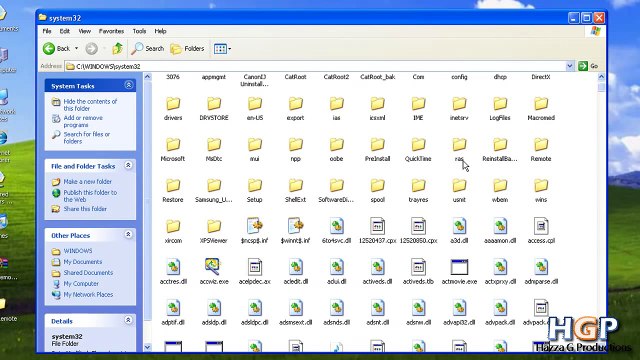Click task pane scrollbar down arrow
The image size is (640, 360).
pos(147,347)
